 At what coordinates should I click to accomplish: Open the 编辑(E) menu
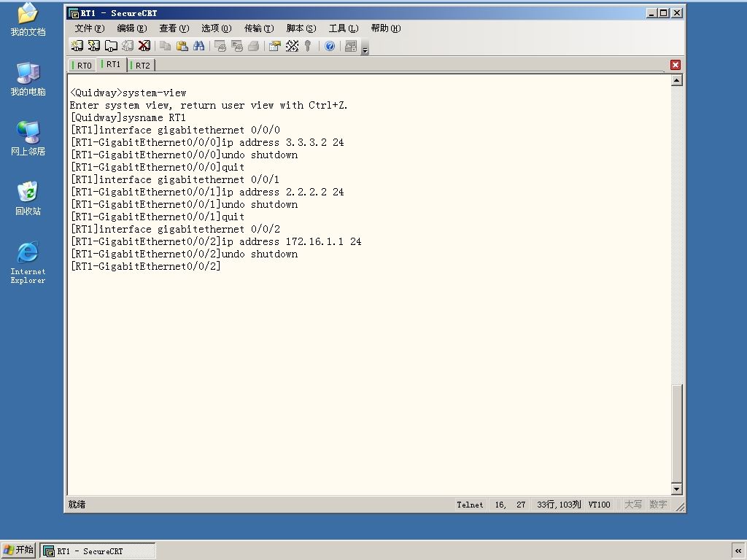click(132, 28)
